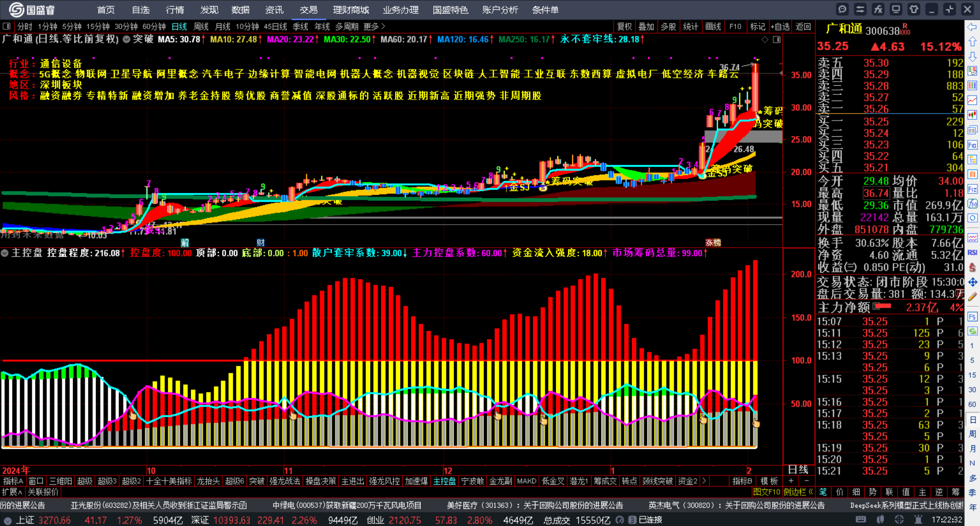980x526 pixels.
Task: Select the pencil drawing sidebar icon
Action: (x=972, y=297)
